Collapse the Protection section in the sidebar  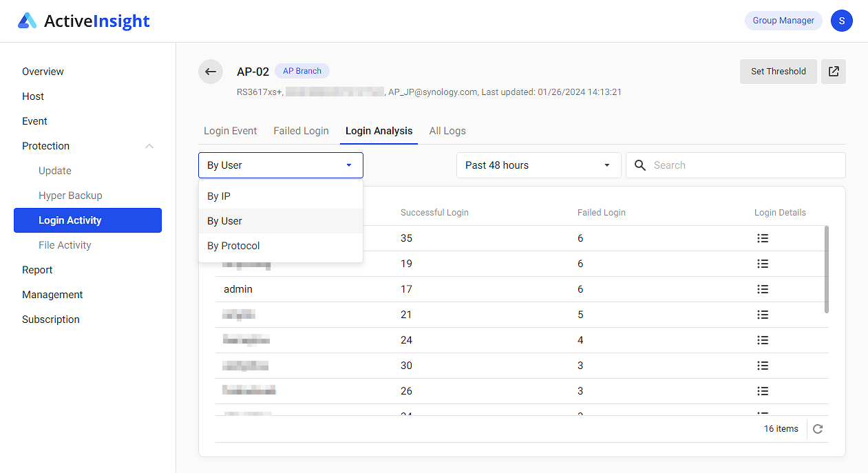click(x=149, y=146)
